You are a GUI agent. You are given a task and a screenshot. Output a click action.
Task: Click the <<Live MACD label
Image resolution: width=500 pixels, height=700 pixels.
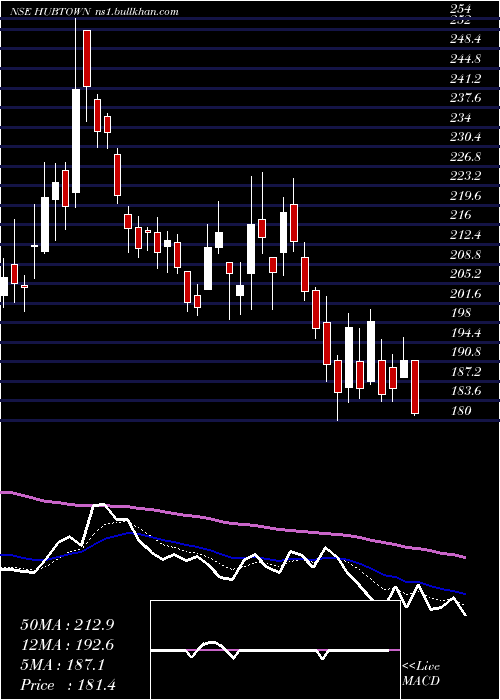coord(421,674)
